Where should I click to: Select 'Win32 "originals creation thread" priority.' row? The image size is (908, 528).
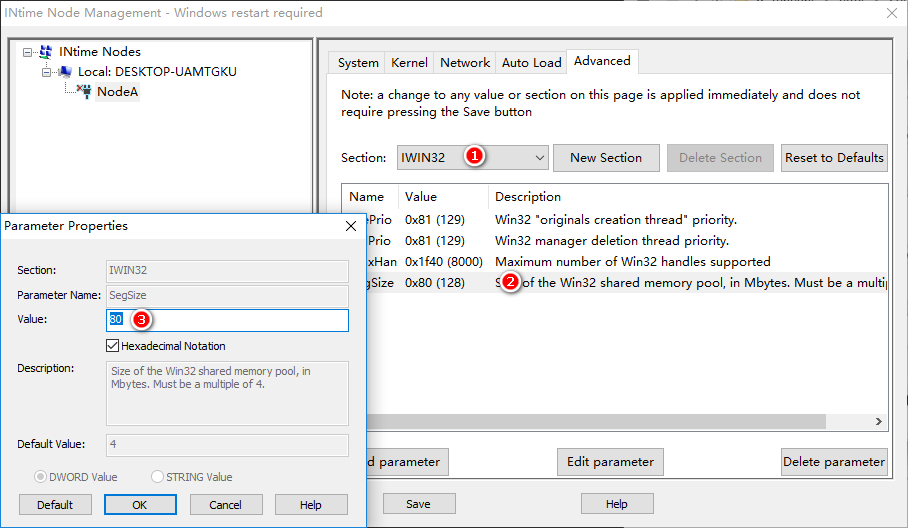point(616,220)
